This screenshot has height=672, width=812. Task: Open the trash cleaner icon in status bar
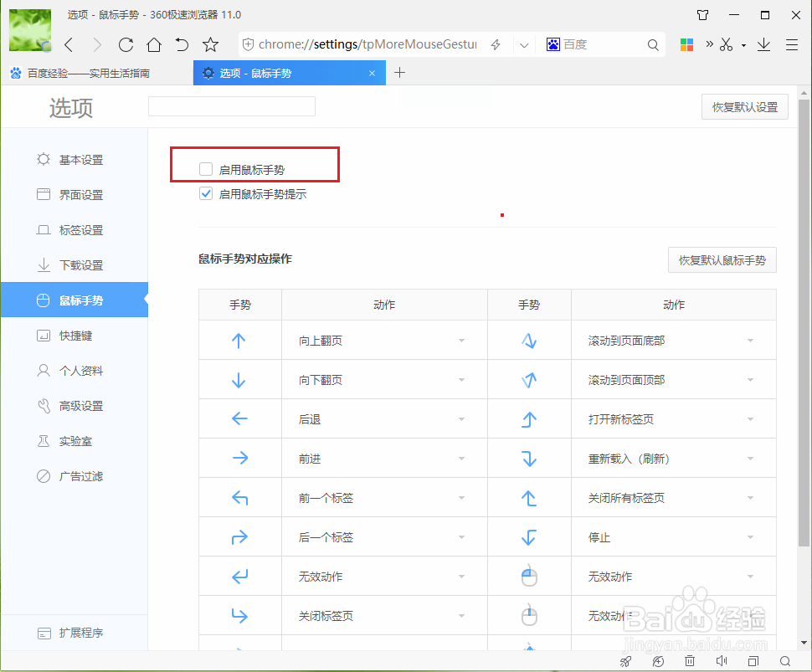(690, 660)
